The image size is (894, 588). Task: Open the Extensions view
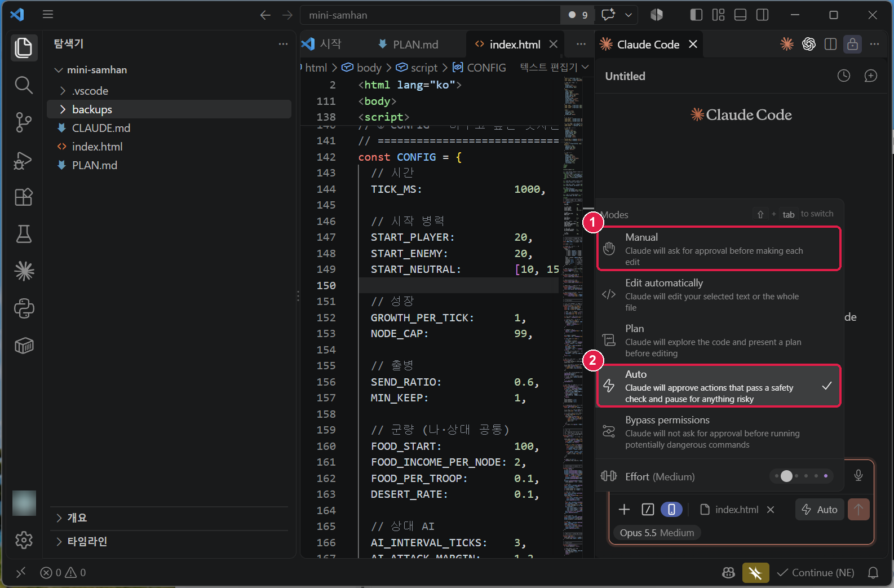coord(24,197)
